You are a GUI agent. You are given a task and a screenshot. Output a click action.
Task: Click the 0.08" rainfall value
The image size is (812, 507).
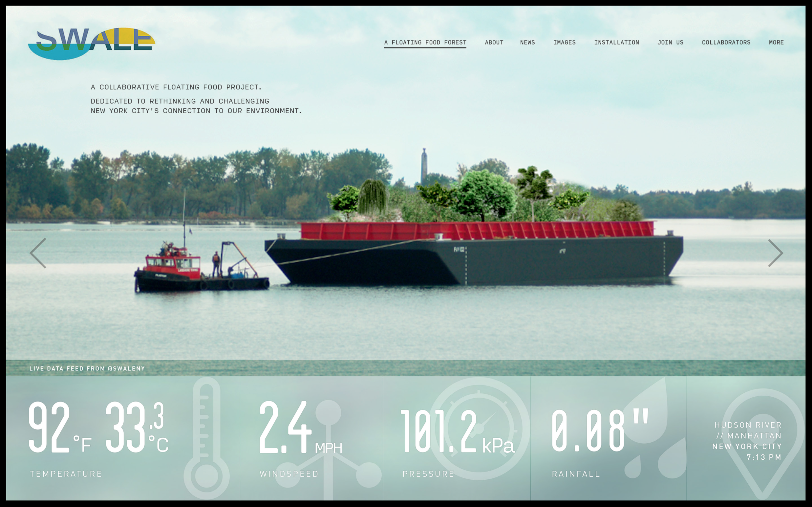point(601,430)
